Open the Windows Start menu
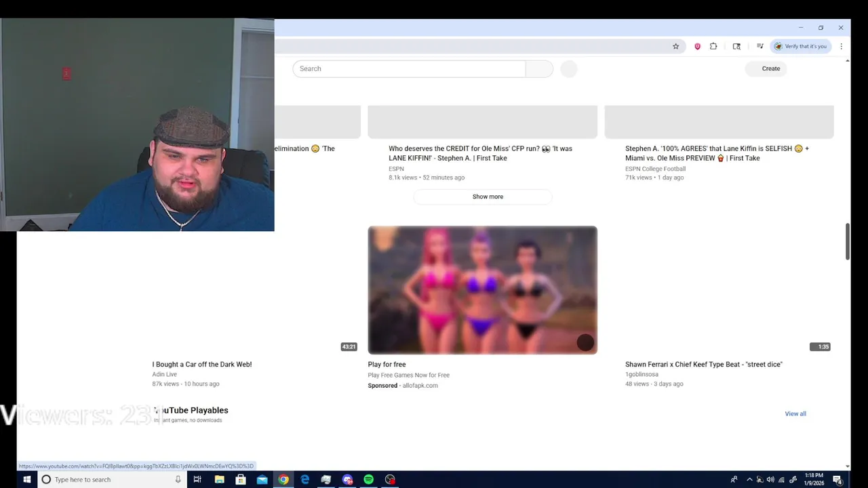Screen dimensions: 868x488 pos(26,479)
